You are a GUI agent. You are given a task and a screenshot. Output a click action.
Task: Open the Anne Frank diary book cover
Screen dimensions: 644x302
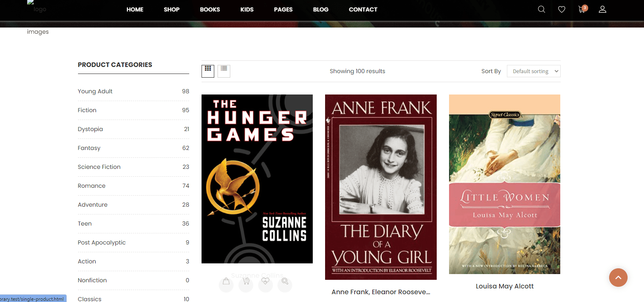[380, 187]
